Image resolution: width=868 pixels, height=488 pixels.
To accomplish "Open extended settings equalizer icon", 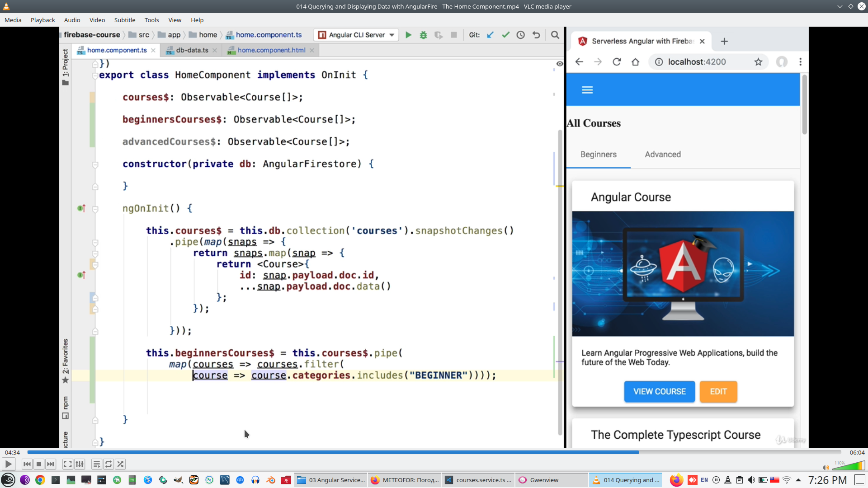I will tap(80, 464).
